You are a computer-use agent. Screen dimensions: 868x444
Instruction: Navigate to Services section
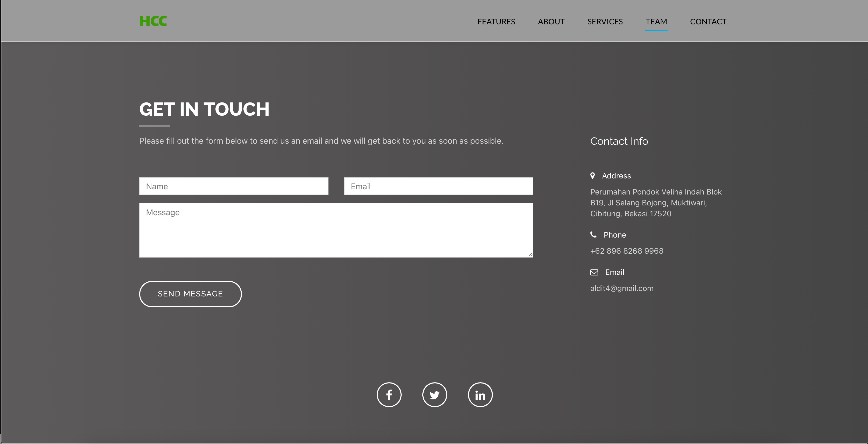point(605,22)
